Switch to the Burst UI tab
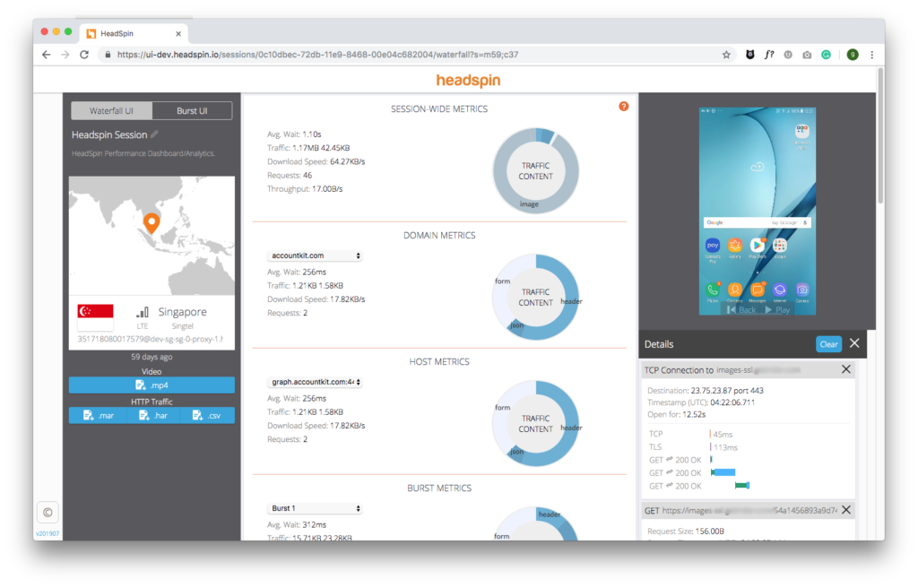This screenshot has height=588, width=918. [x=192, y=110]
